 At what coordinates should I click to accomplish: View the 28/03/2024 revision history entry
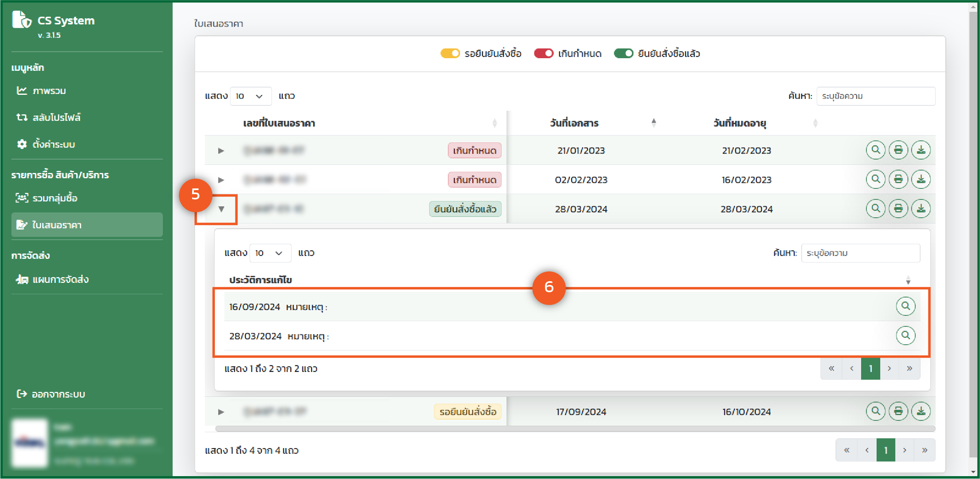905,335
